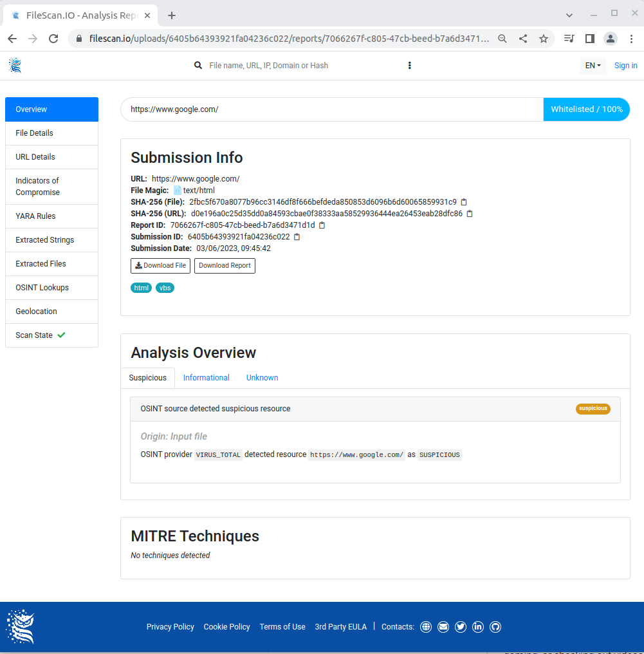Click the owl logo in footer

[x=21, y=626]
